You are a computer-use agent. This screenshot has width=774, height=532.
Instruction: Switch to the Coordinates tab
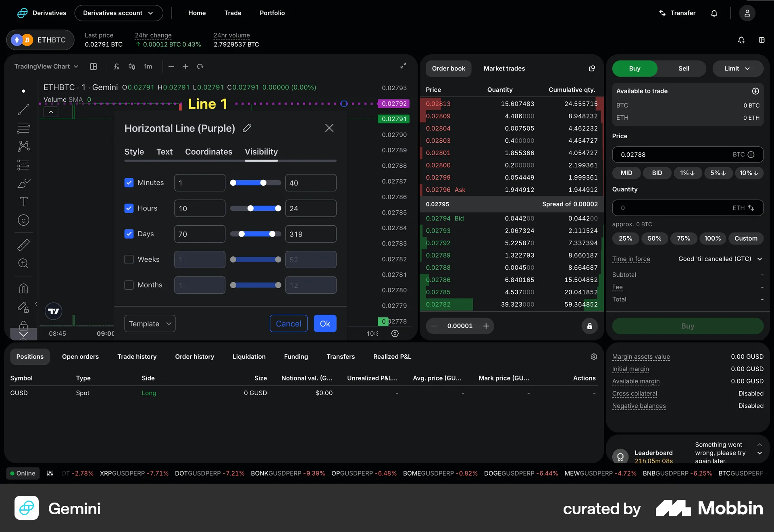pyautogui.click(x=208, y=152)
